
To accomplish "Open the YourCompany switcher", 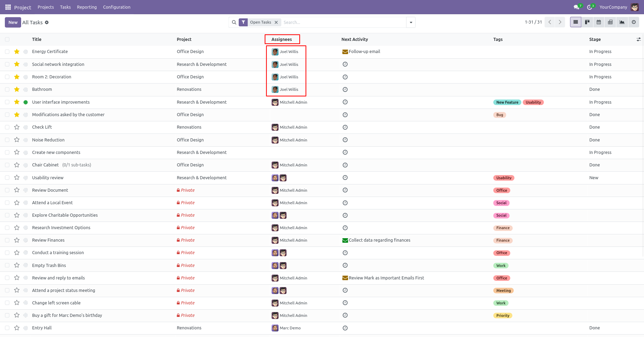I will tap(613, 7).
